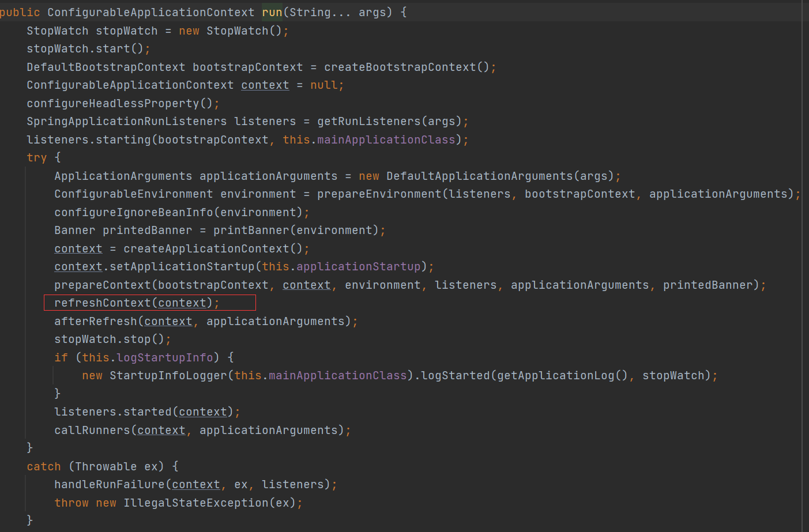The width and height of the screenshot is (809, 532).
Task: Click the setApplicationStartup method call
Action: 182,266
